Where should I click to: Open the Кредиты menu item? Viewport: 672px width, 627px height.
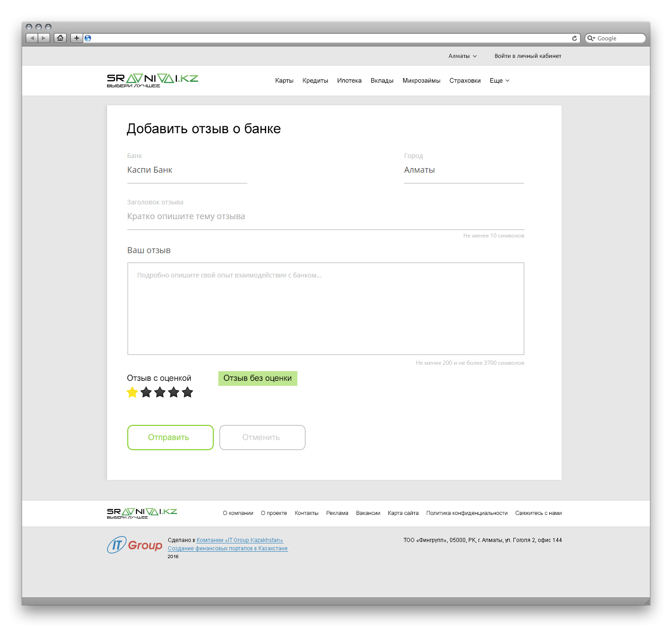coord(315,80)
